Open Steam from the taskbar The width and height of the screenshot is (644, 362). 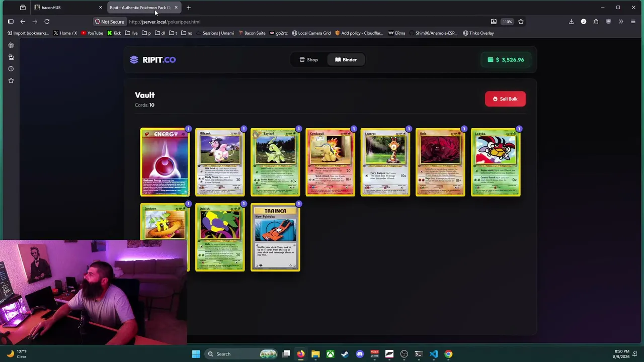(345, 354)
